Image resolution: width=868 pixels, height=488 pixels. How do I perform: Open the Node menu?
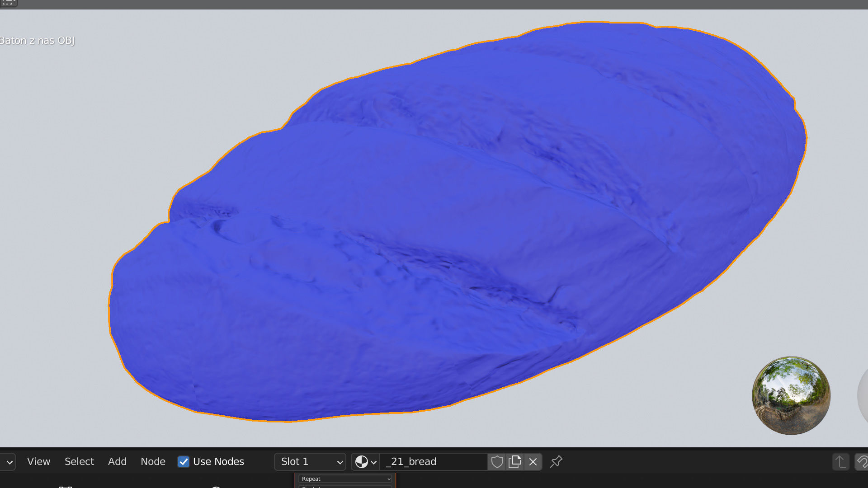(x=153, y=462)
